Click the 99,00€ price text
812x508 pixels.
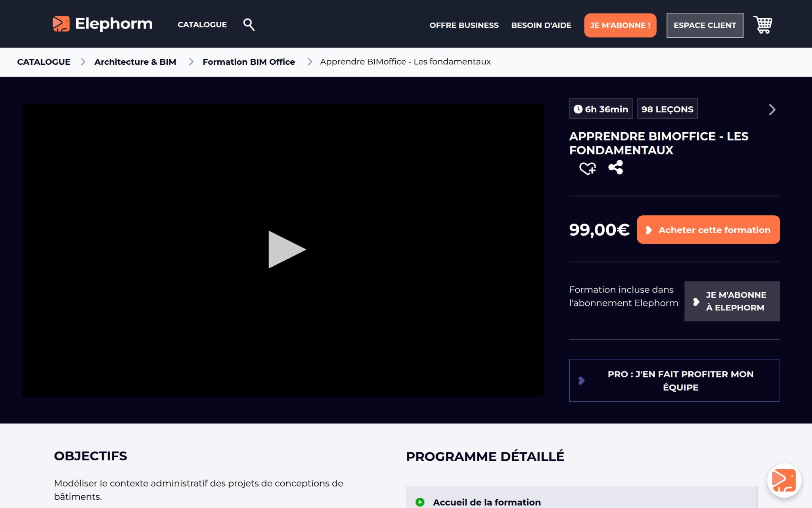click(599, 229)
